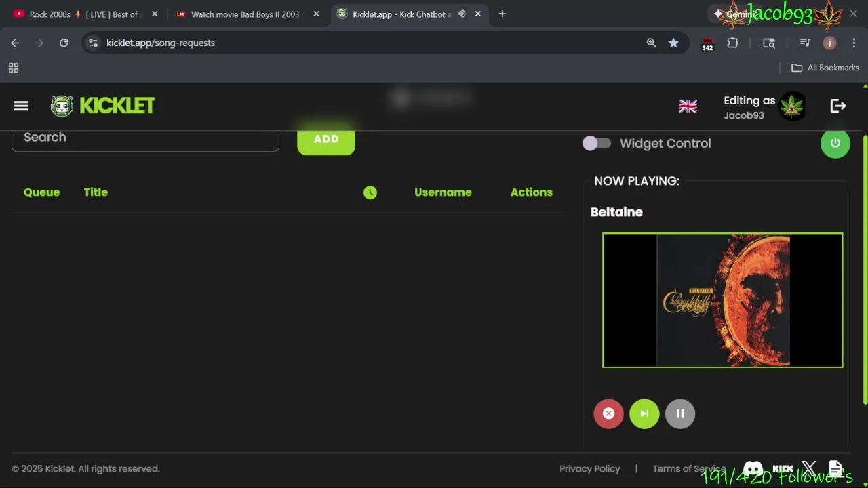
Task: Skip to the next song
Action: click(x=644, y=413)
